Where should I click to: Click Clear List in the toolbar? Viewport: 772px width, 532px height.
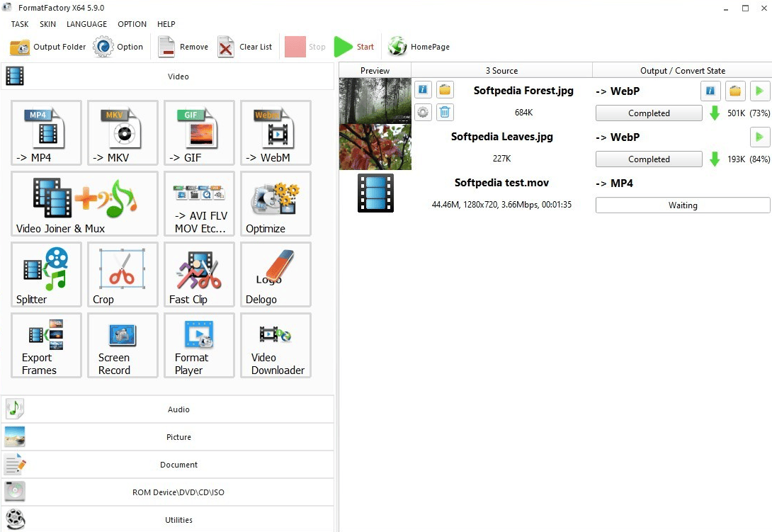point(244,47)
